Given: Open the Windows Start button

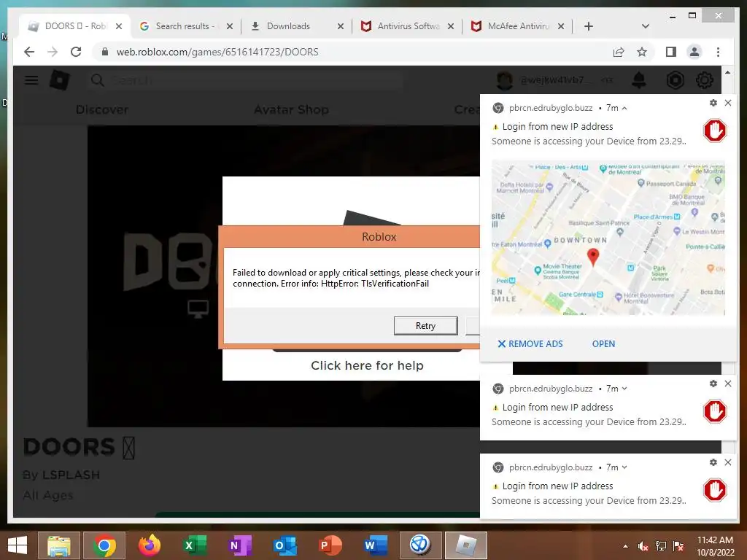Looking at the screenshot, I should coord(18,545).
